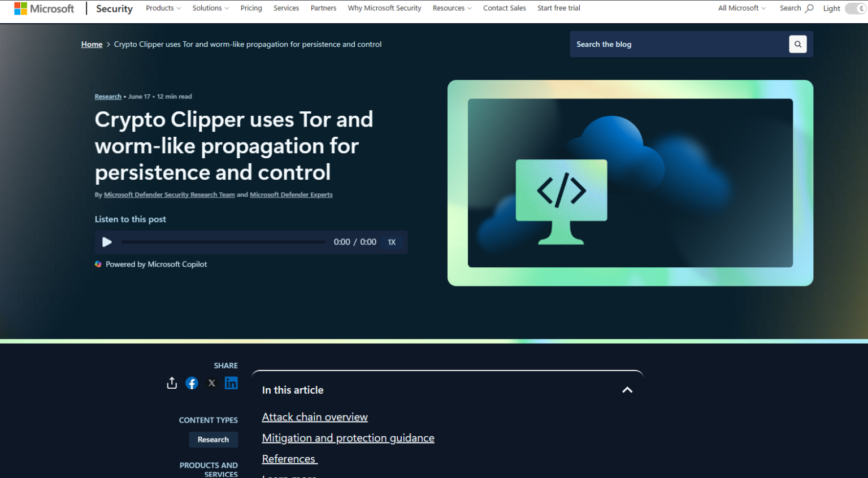Expand the Resources dropdown menu
The width and height of the screenshot is (868, 478).
point(452,8)
